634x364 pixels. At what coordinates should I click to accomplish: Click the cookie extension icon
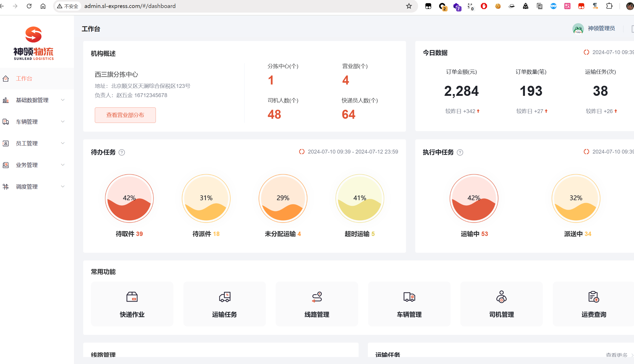click(498, 6)
